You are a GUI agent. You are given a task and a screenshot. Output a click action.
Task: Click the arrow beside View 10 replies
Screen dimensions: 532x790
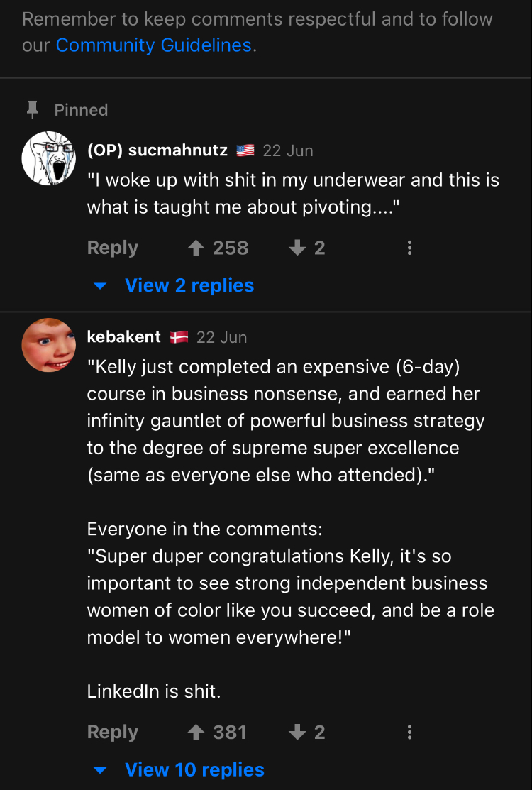(101, 770)
